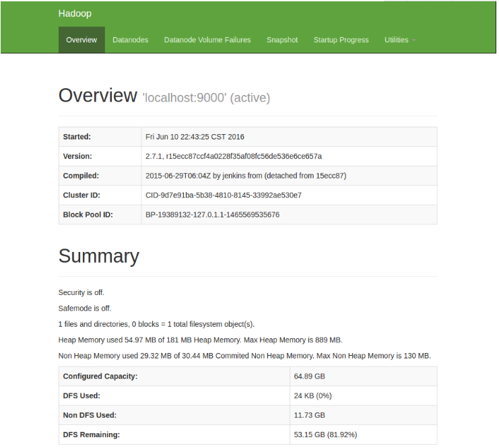Screen dimensions: 499x448
Task: Click the Configured Capacity value 64.89 GB
Action: 310,376
